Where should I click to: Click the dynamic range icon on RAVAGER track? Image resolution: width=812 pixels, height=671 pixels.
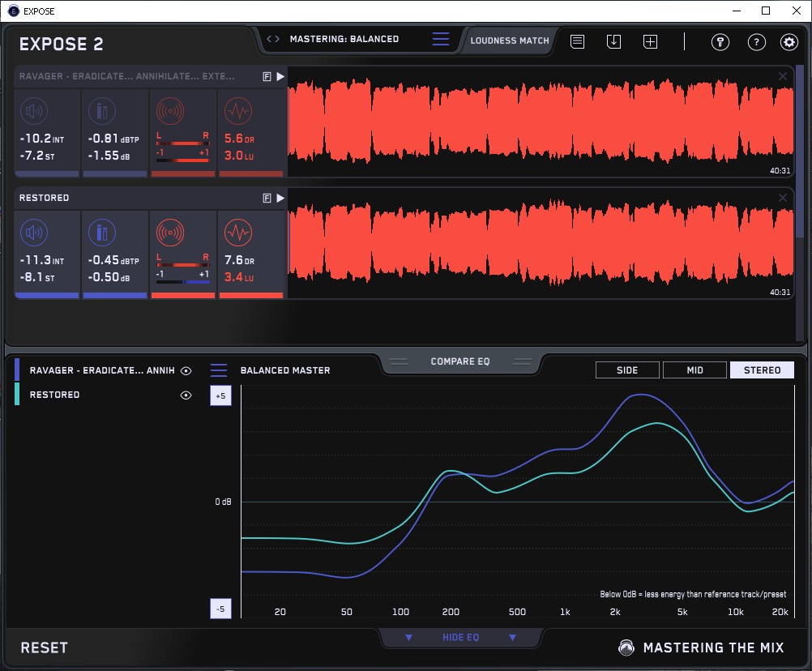coord(238,111)
